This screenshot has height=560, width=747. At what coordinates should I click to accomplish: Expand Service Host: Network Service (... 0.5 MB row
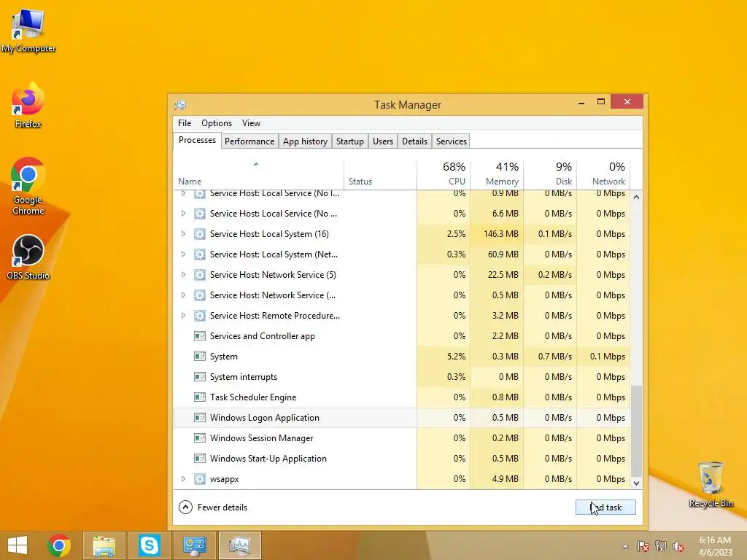coord(183,295)
